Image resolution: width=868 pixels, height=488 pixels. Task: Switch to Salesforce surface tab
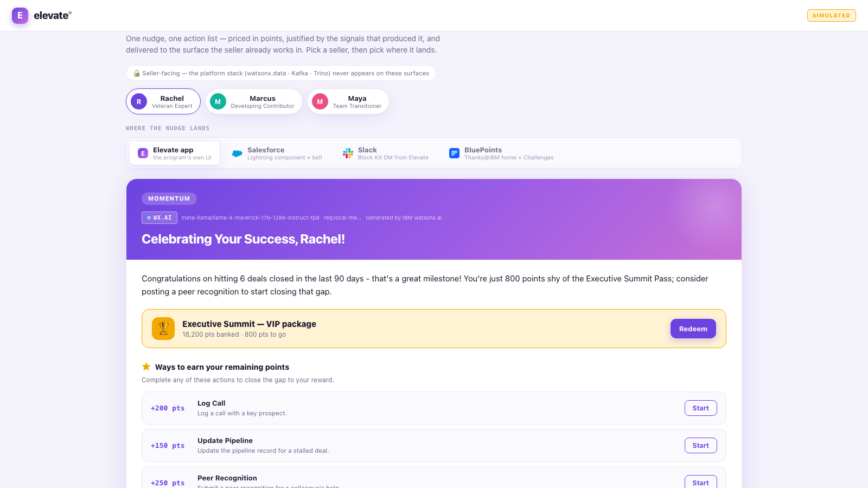(277, 153)
